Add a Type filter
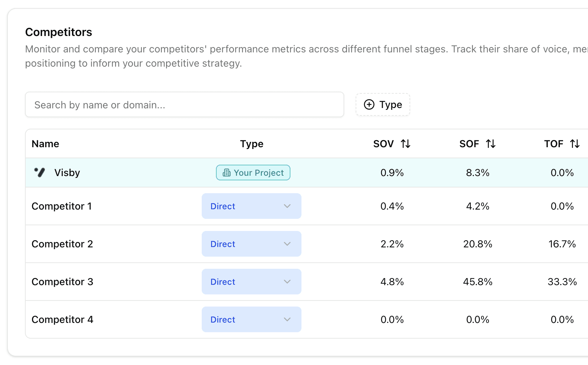Viewport: 588px width, 365px height. point(383,105)
